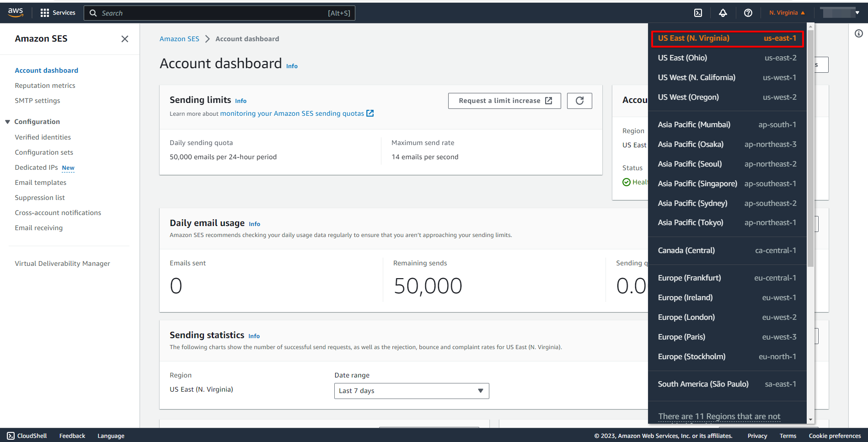Click the AWS logo home icon
868x442 pixels.
click(16, 13)
